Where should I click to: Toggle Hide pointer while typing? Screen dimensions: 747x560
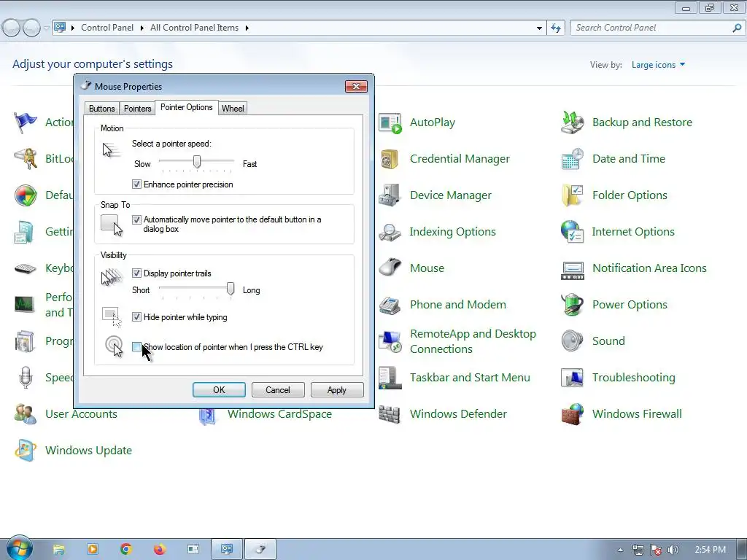click(136, 317)
